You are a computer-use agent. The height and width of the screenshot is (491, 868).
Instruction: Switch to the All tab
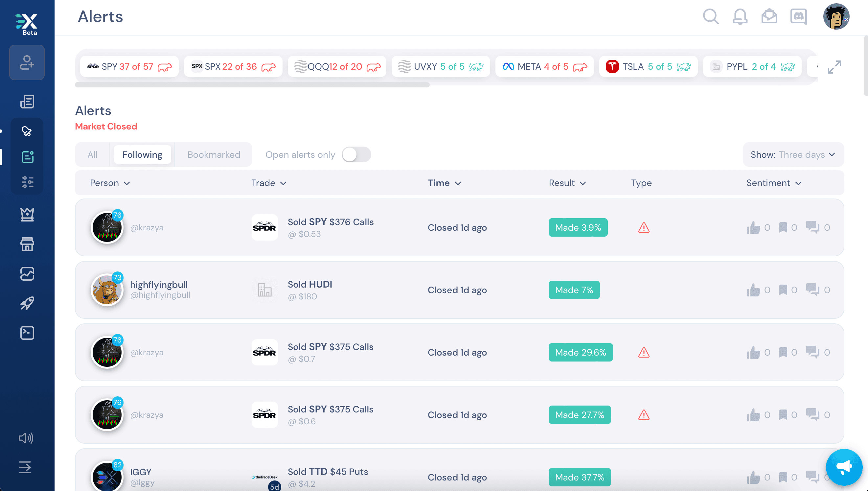click(92, 155)
